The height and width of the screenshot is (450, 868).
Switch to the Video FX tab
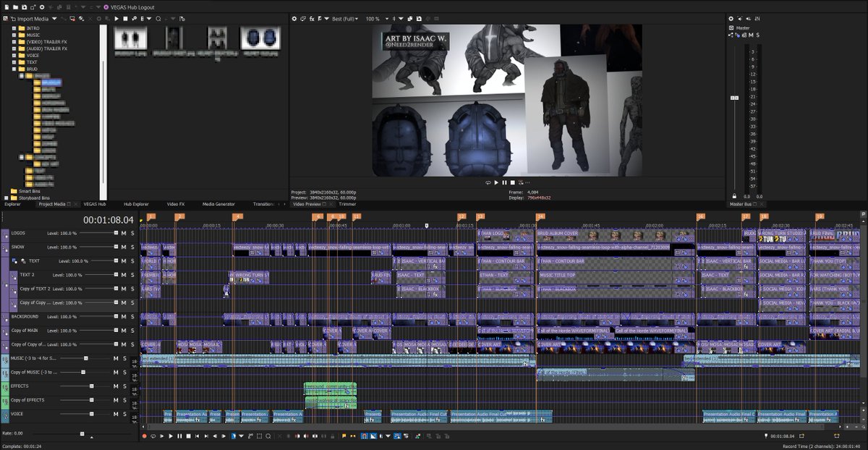coord(176,204)
